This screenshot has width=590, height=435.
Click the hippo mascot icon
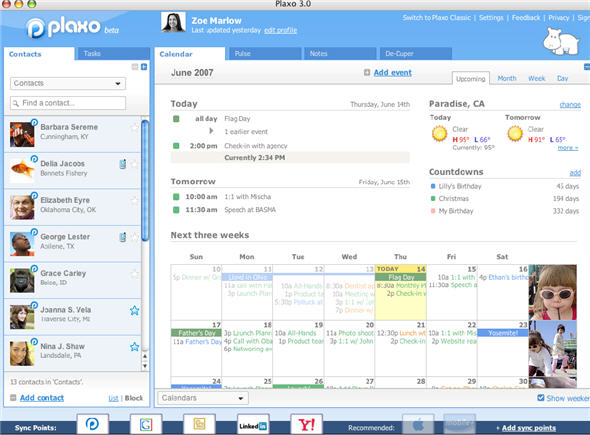point(561,41)
